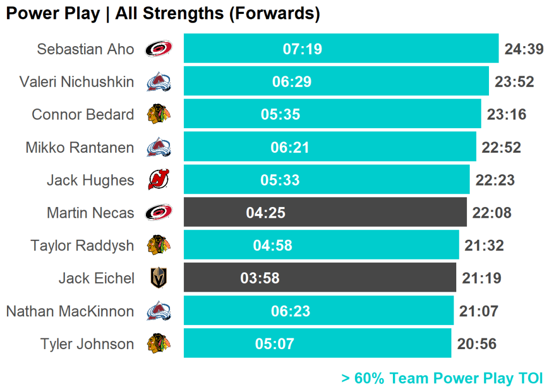Click the '> 60% Team Power Play TOI' legend

click(x=442, y=379)
